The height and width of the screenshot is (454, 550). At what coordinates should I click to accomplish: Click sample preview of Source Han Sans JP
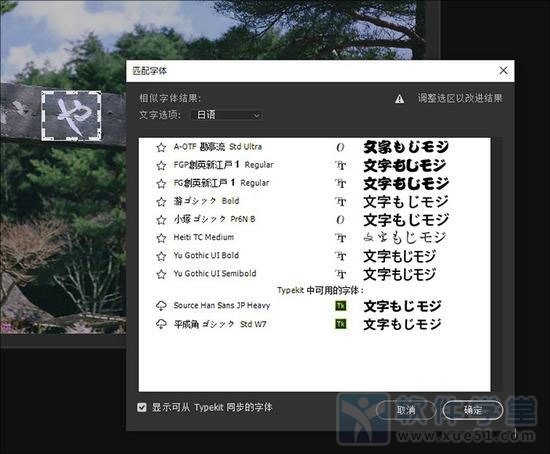[x=402, y=306]
